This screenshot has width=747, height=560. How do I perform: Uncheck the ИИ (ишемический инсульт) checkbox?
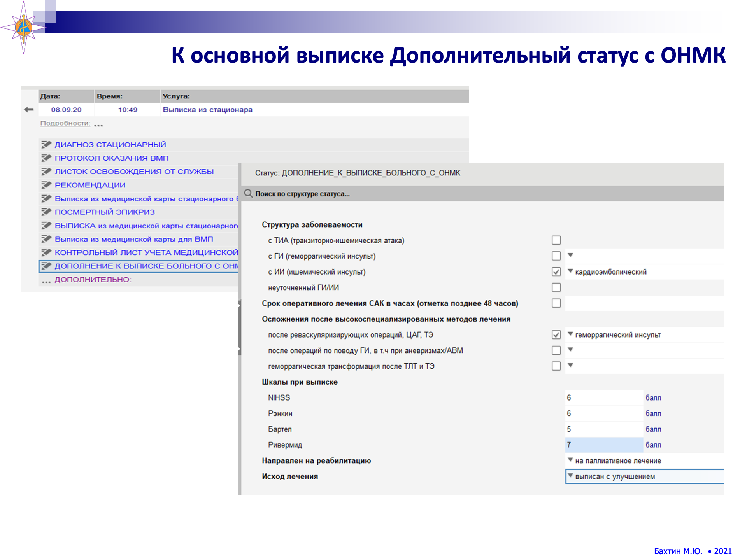click(x=556, y=272)
